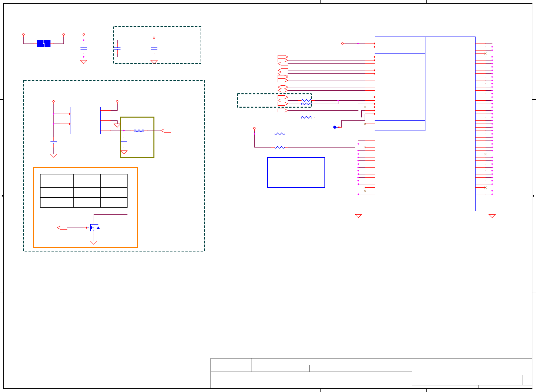This screenshot has width=536, height=392.
Task: Select the ground symbol inside top dashed box
Action: (154, 62)
